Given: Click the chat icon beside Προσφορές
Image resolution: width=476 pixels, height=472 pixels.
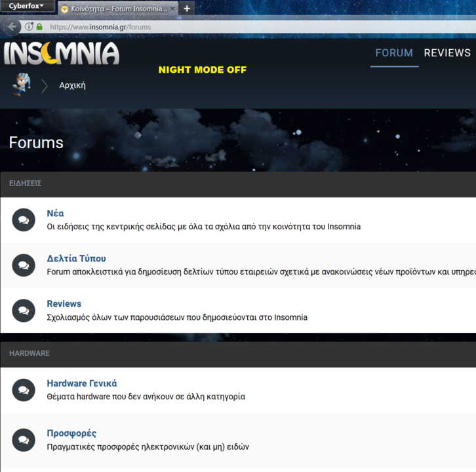Looking at the screenshot, I should click(x=24, y=440).
